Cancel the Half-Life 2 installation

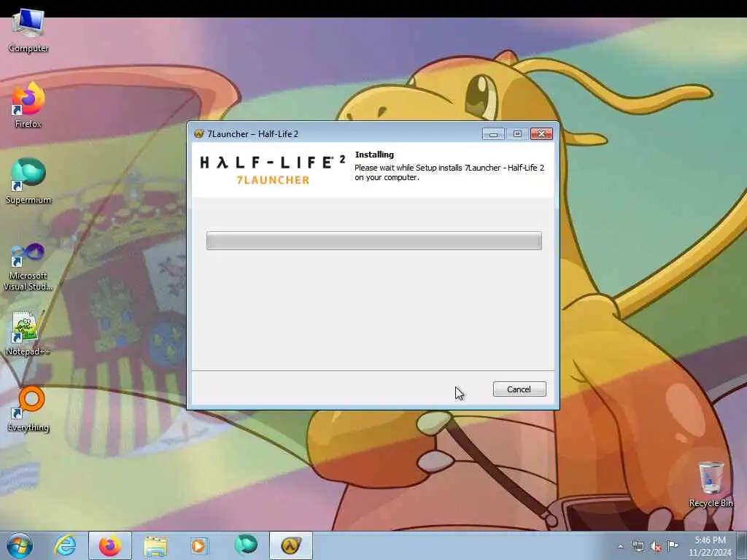519,389
